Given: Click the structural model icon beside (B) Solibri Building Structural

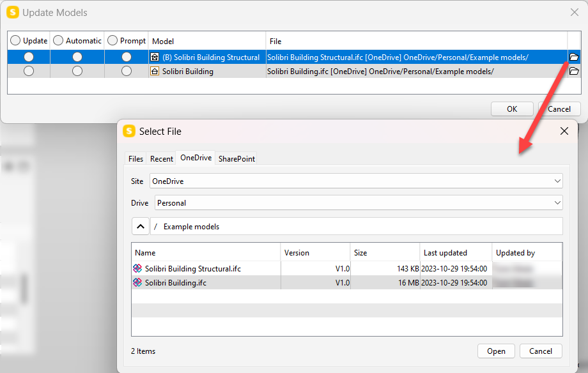Looking at the screenshot, I should coord(155,57).
